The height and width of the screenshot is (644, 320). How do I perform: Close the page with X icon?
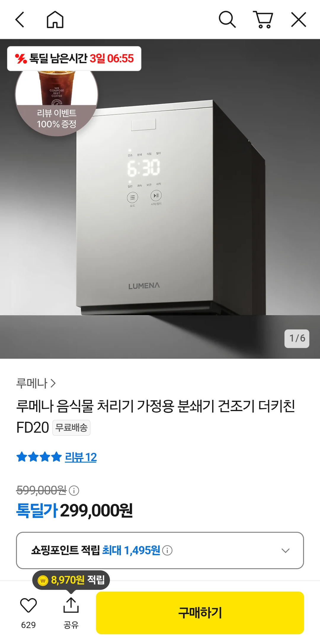[299, 20]
